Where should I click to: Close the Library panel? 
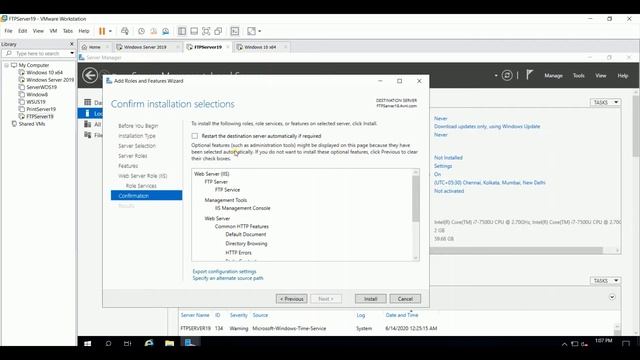tap(72, 44)
